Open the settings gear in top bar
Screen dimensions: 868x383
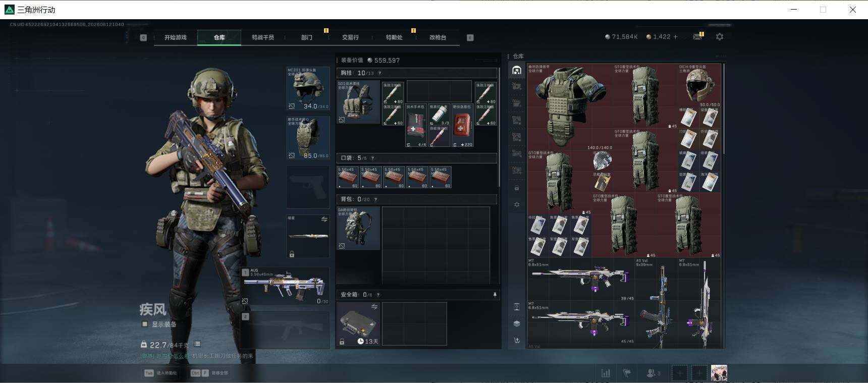(x=720, y=36)
